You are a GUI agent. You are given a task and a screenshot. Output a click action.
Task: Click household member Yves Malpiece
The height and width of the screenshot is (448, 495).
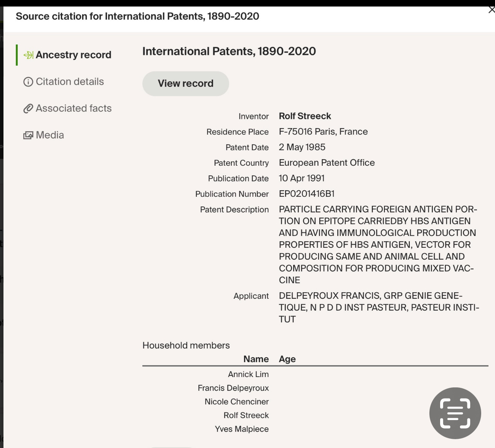tap(242, 429)
